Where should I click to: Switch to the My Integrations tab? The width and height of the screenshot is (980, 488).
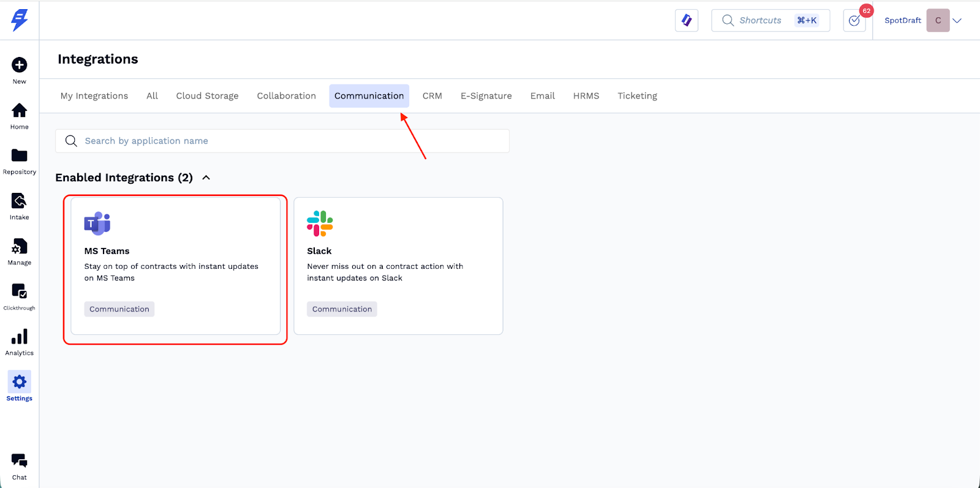[94, 96]
